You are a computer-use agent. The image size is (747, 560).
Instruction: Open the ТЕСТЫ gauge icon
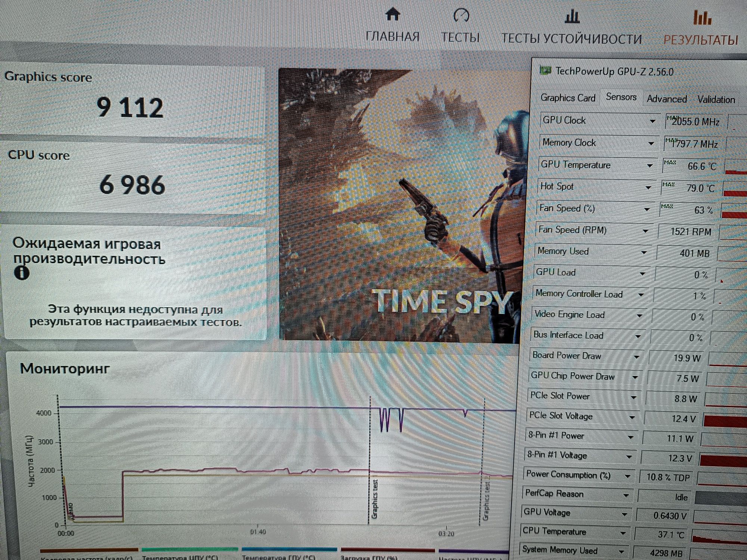pyautogui.click(x=461, y=15)
